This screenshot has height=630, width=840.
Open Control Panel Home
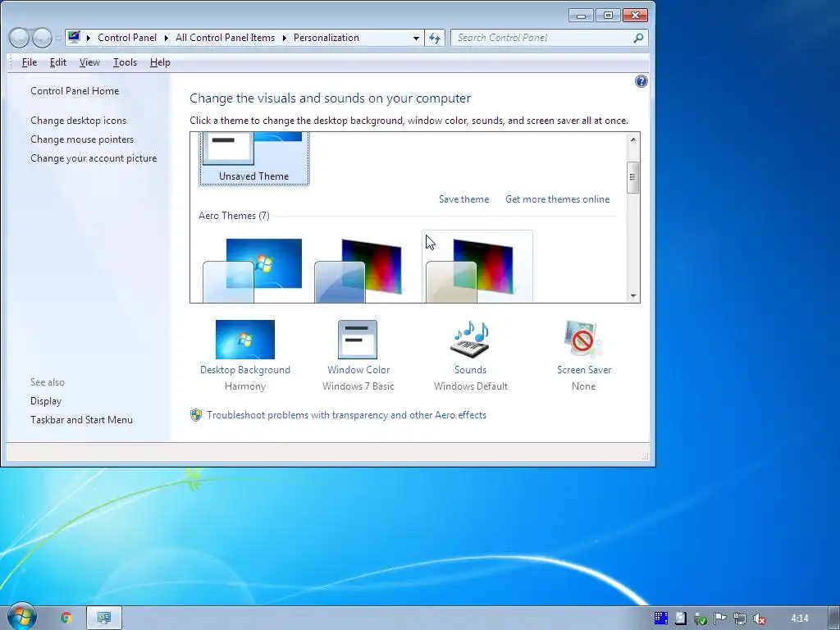pyautogui.click(x=75, y=91)
